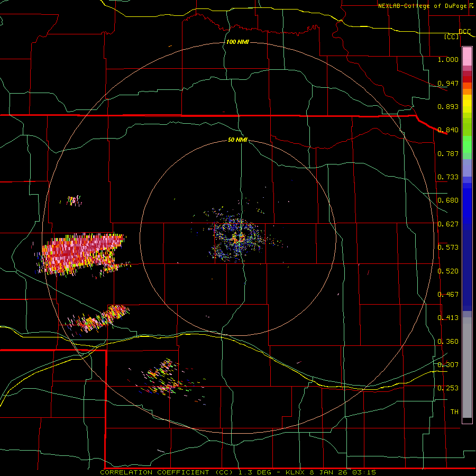Click the 1.000 legend value
The height and width of the screenshot is (476, 476).
click(x=448, y=59)
